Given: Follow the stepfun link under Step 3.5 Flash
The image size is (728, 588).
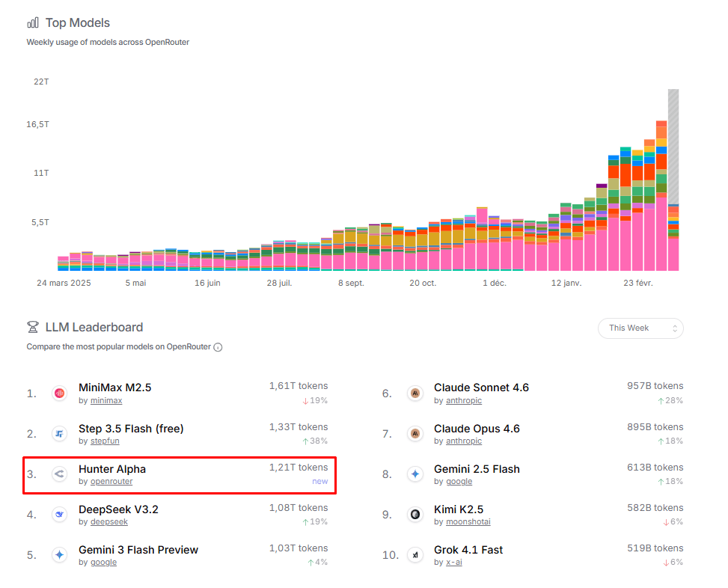Looking at the screenshot, I should pyautogui.click(x=105, y=441).
